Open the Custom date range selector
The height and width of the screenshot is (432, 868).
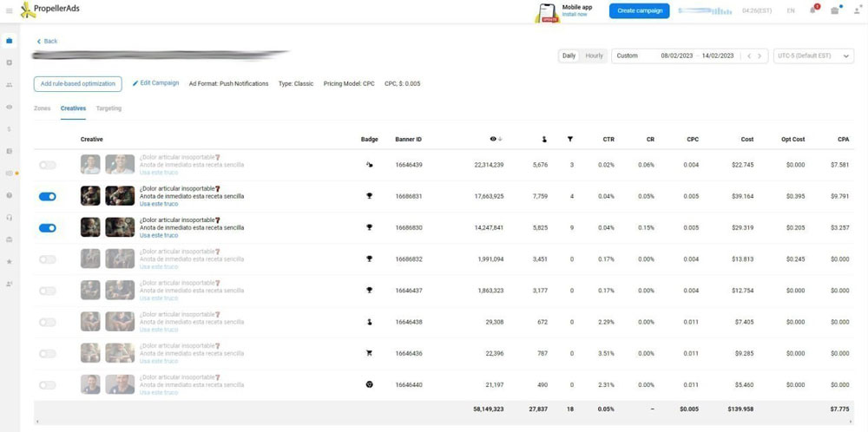click(x=634, y=56)
